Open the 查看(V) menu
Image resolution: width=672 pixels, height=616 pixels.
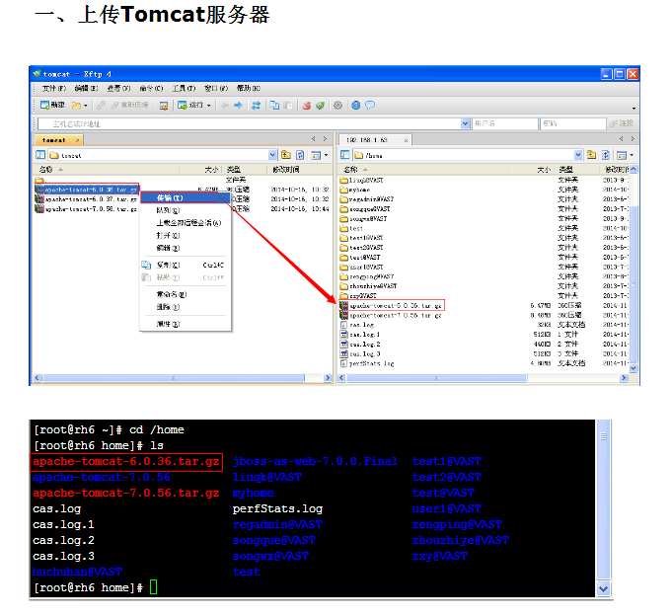(118, 88)
